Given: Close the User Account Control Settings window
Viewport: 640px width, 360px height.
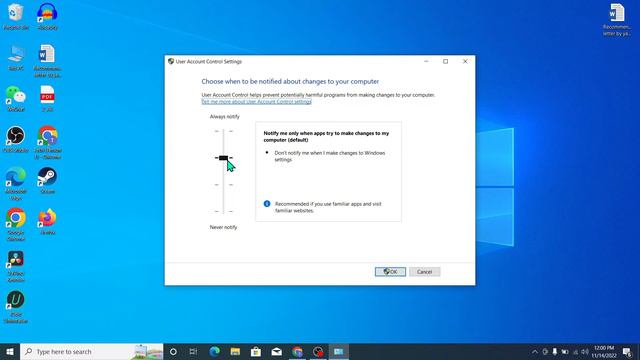Looking at the screenshot, I should (x=465, y=61).
